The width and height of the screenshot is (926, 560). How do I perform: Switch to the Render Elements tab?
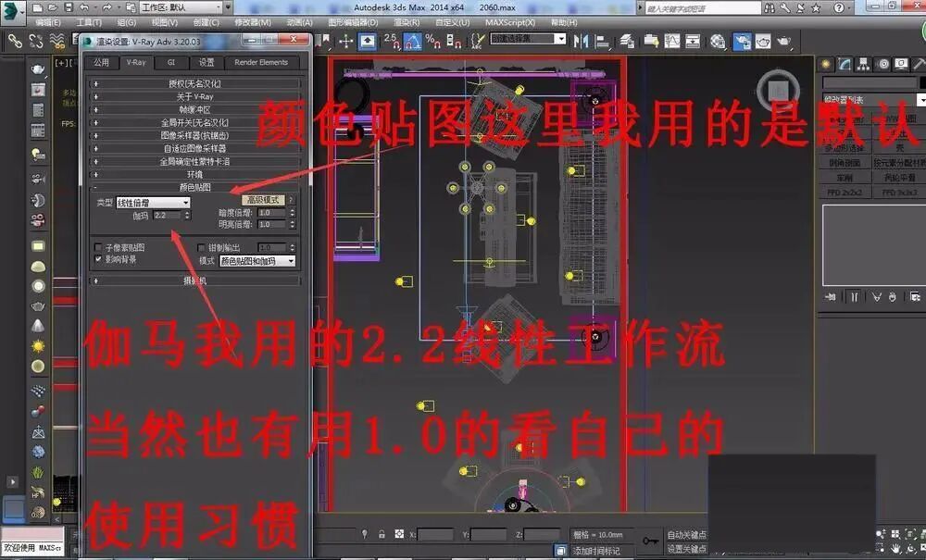pos(261,62)
